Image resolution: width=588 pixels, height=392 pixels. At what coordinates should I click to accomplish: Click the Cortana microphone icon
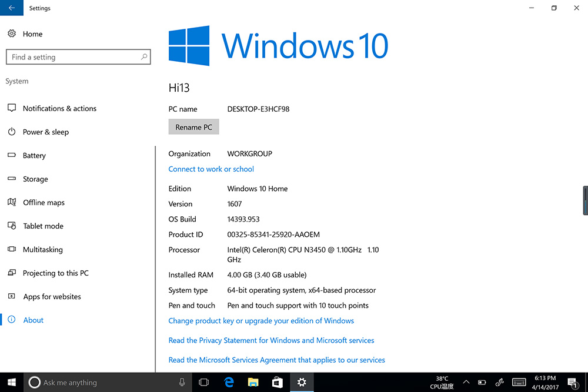[182, 382]
